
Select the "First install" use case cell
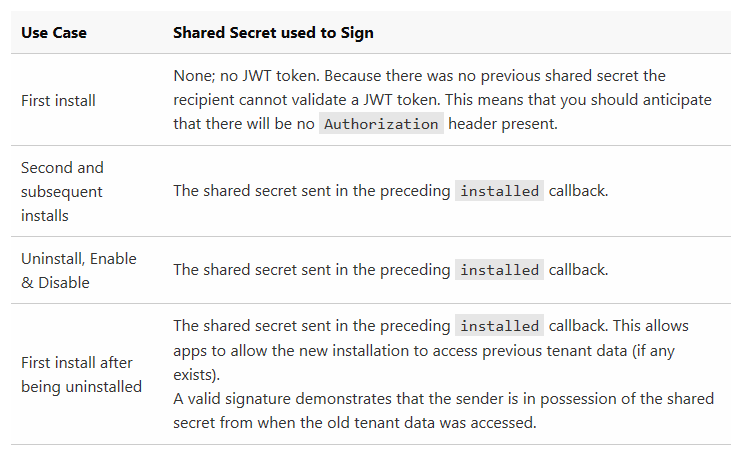tap(56, 100)
